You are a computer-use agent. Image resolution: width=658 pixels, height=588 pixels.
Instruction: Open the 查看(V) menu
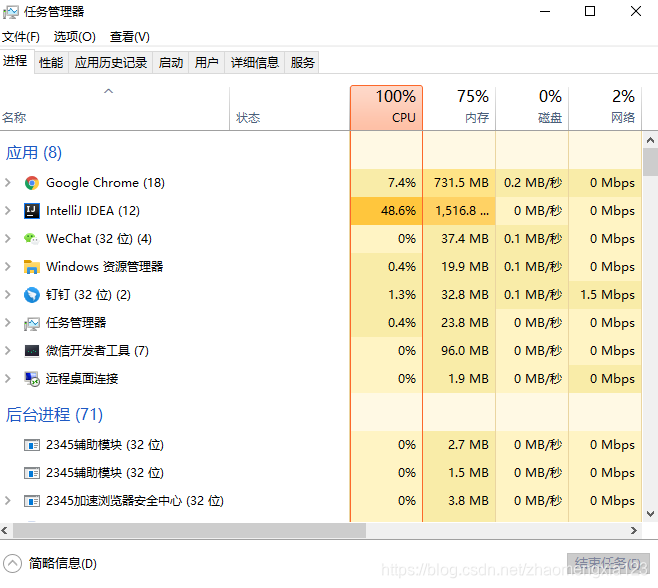(x=130, y=37)
